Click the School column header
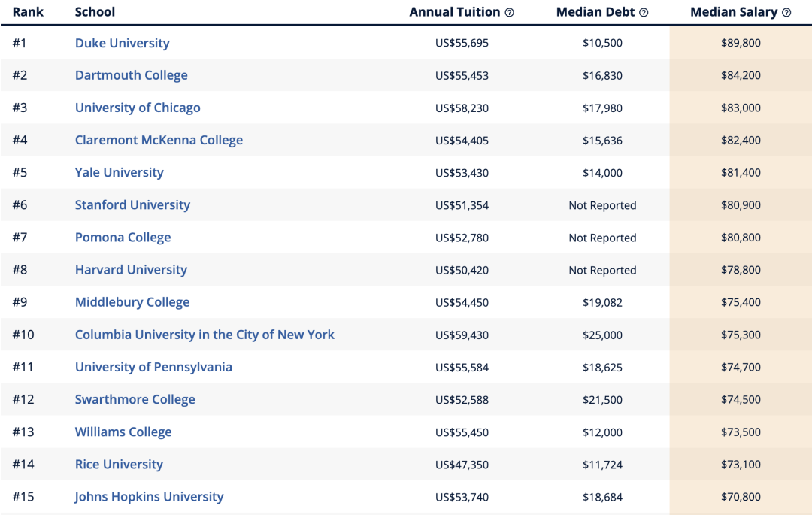 click(x=95, y=12)
